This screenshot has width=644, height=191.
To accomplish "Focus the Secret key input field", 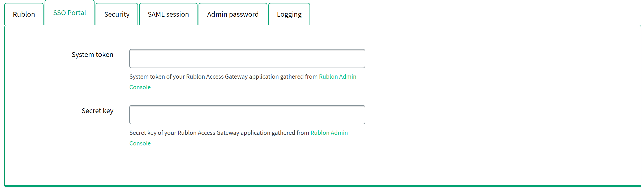I will coord(247,115).
